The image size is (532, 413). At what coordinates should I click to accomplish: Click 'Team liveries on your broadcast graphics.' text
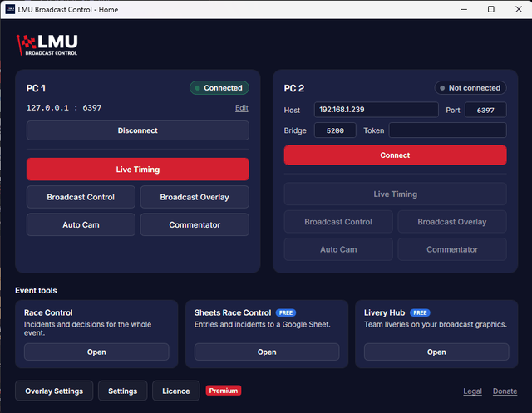[436, 324]
